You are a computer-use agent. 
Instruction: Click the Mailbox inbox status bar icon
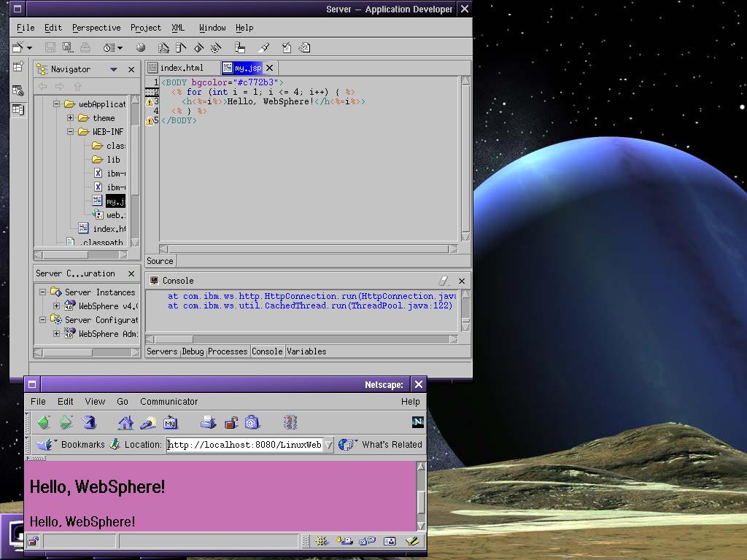coord(344,541)
